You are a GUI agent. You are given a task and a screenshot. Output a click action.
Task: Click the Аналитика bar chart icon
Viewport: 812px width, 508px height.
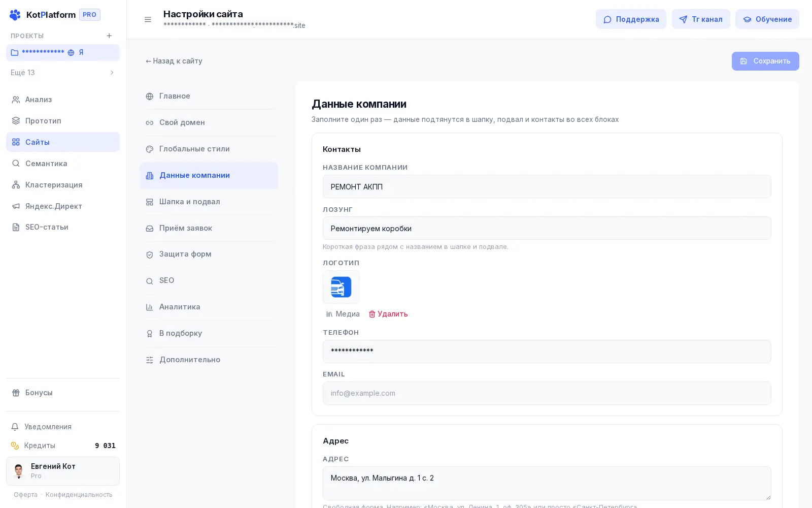coord(150,307)
